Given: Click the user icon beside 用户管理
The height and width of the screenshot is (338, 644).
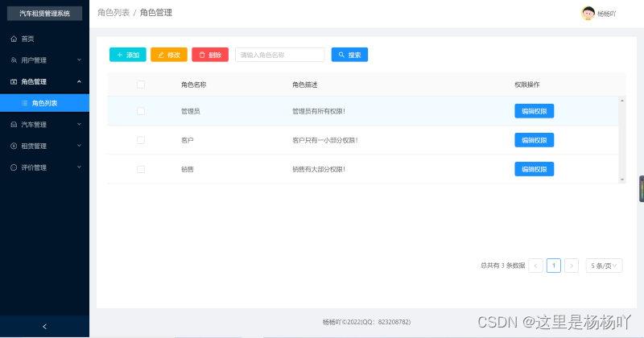Looking at the screenshot, I should tap(14, 60).
